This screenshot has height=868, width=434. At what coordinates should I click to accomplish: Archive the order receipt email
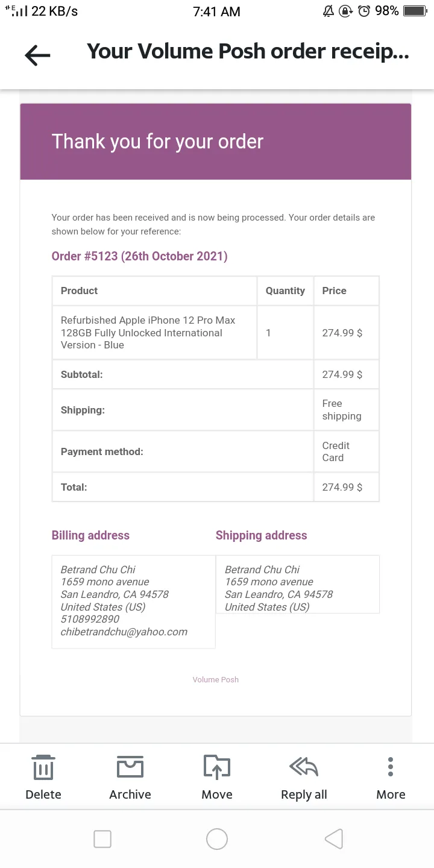click(130, 767)
